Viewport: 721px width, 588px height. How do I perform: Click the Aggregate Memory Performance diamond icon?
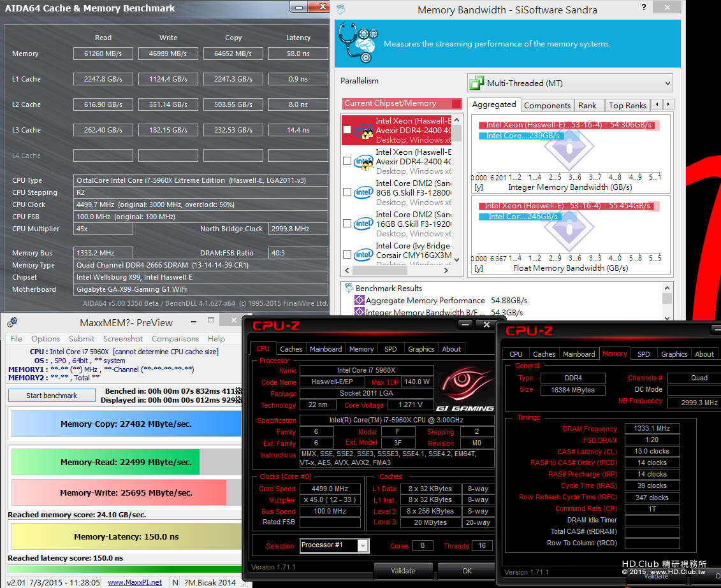(360, 301)
